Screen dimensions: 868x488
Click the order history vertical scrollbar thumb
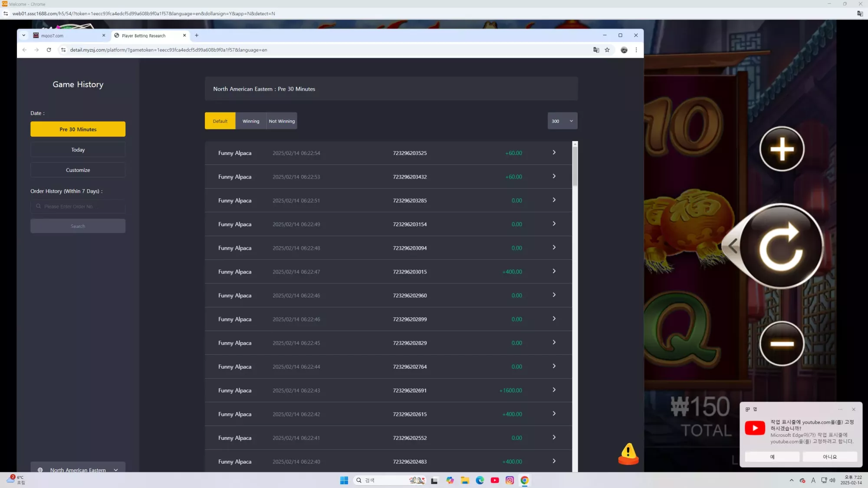[x=575, y=167]
